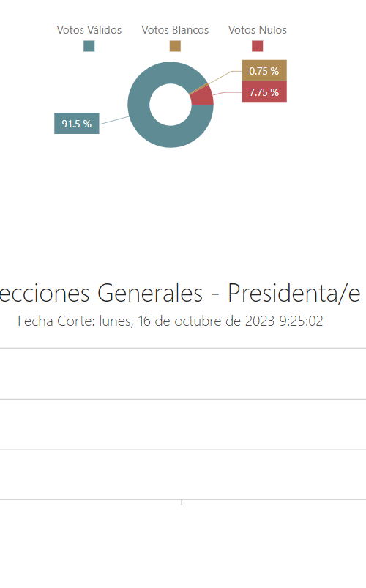
Task: Toggle the Votos Blancos tan legend marker
Action: pyautogui.click(x=175, y=46)
